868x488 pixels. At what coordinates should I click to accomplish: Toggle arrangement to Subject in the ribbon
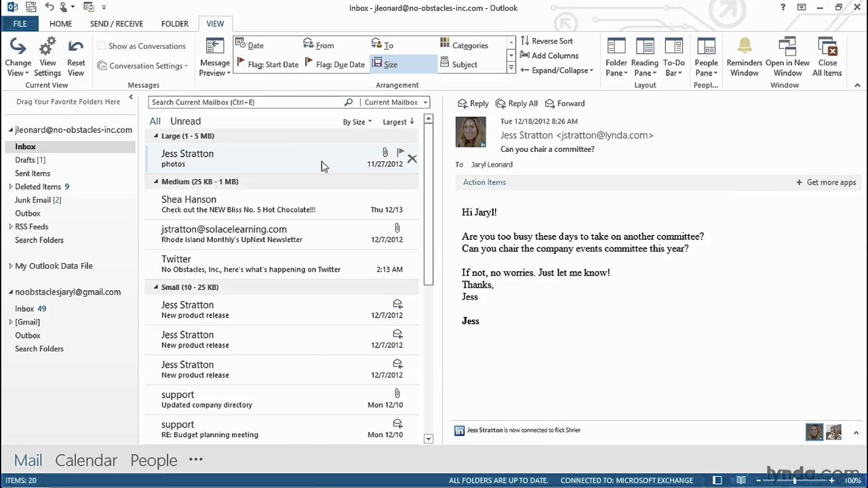click(465, 64)
